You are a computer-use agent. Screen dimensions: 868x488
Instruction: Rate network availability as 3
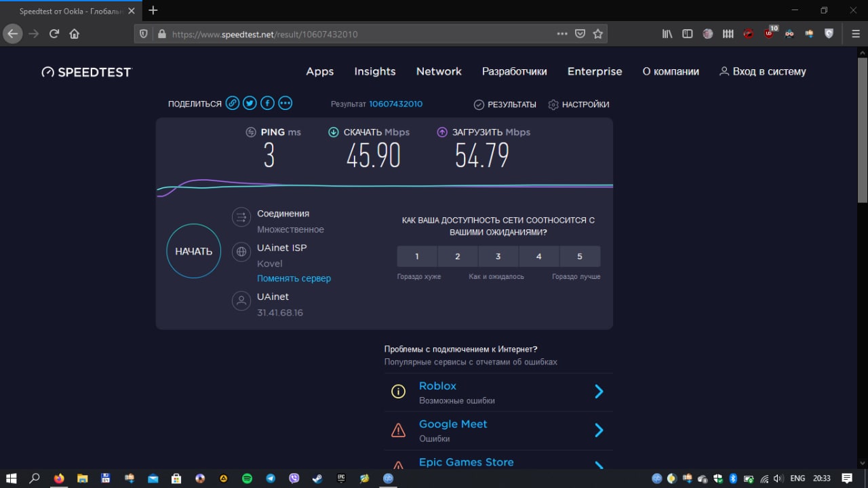click(498, 257)
